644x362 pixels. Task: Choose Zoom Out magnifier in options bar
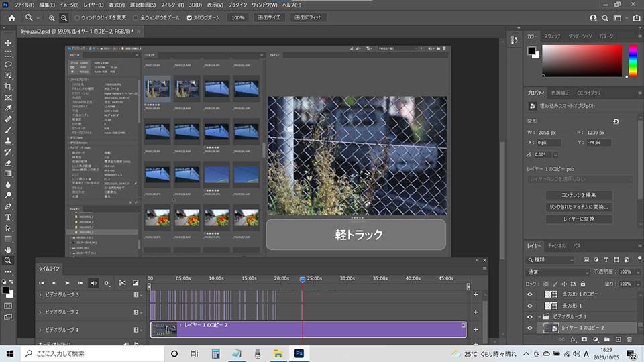pos(64,18)
